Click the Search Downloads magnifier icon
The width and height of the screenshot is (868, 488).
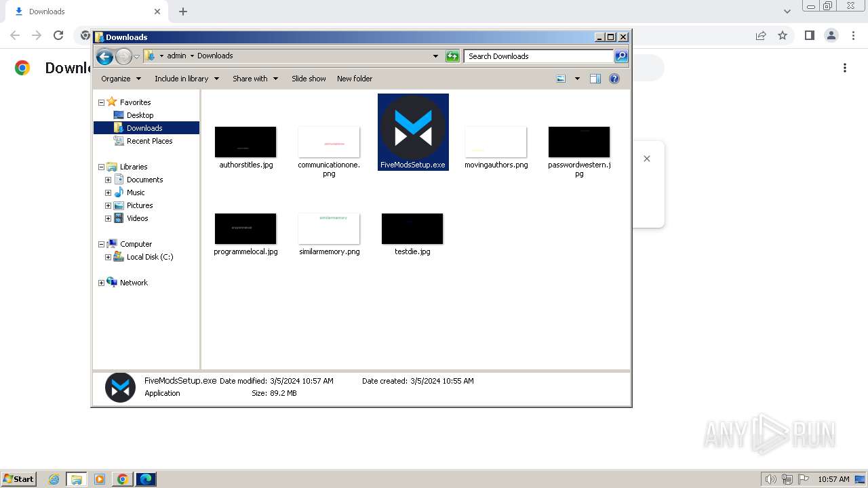coord(621,56)
